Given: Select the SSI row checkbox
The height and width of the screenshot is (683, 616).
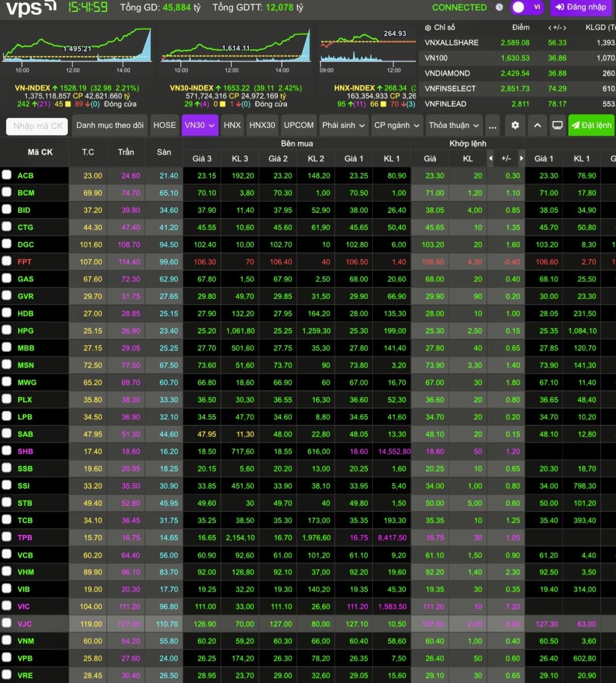Looking at the screenshot, I should tap(6, 485).
